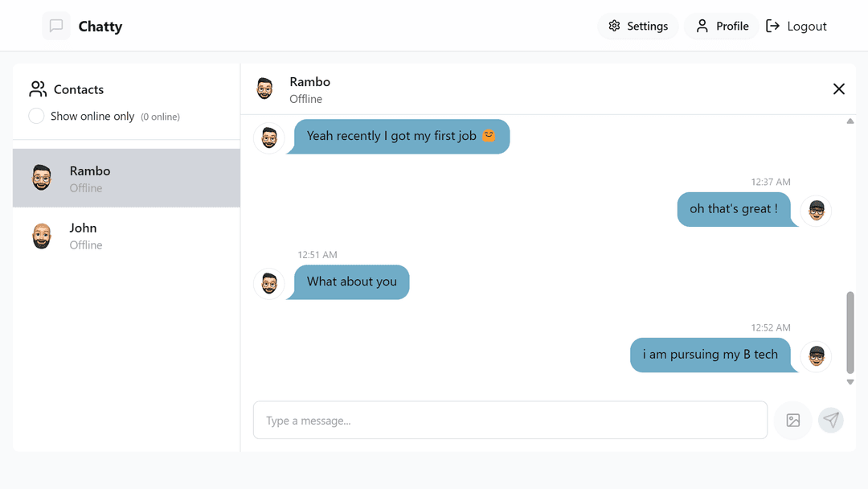
Task: Open the Settings page
Action: point(638,26)
